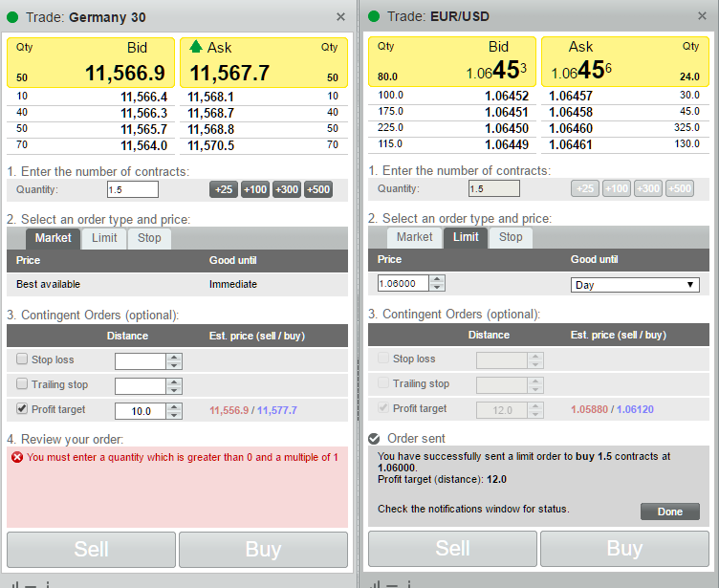
Task: Increase Germany 30 profit target distance with spinner
Action: 174,407
